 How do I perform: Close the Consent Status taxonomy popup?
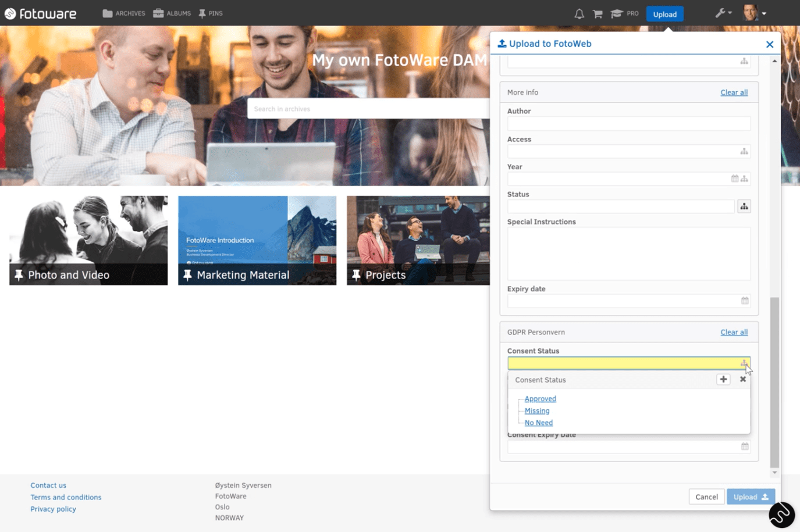[x=743, y=379]
